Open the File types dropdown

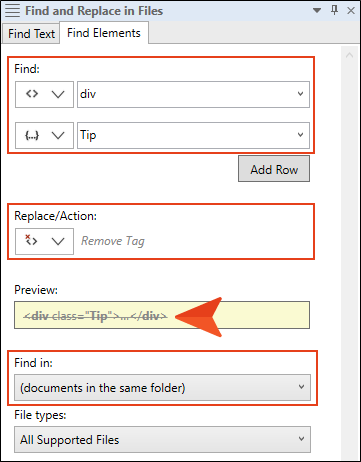162,440
